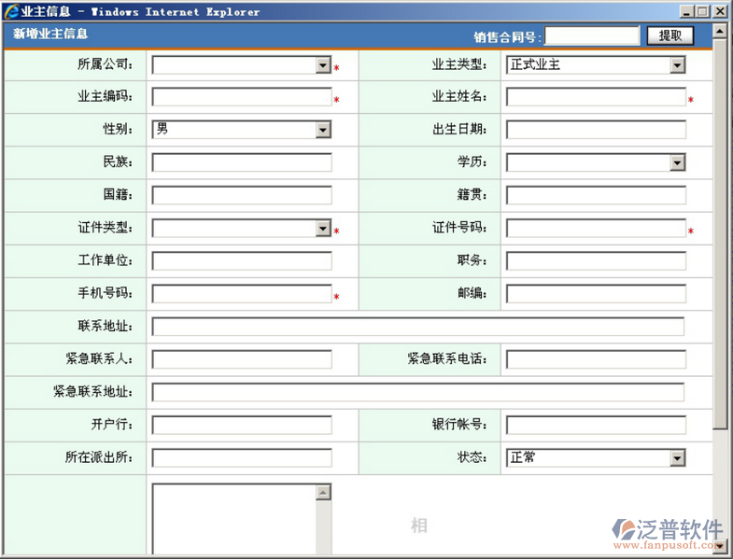Click the 提取 button
Image resolution: width=733 pixels, height=560 pixels.
pos(670,35)
